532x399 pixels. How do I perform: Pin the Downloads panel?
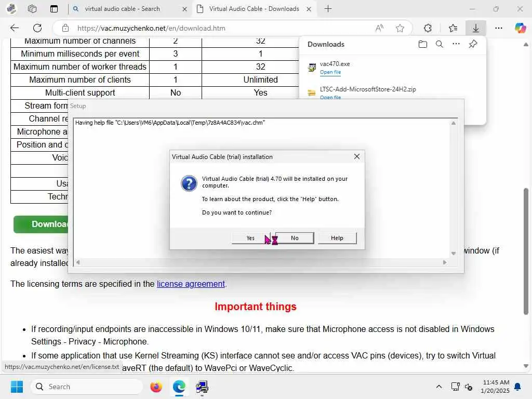point(473,44)
